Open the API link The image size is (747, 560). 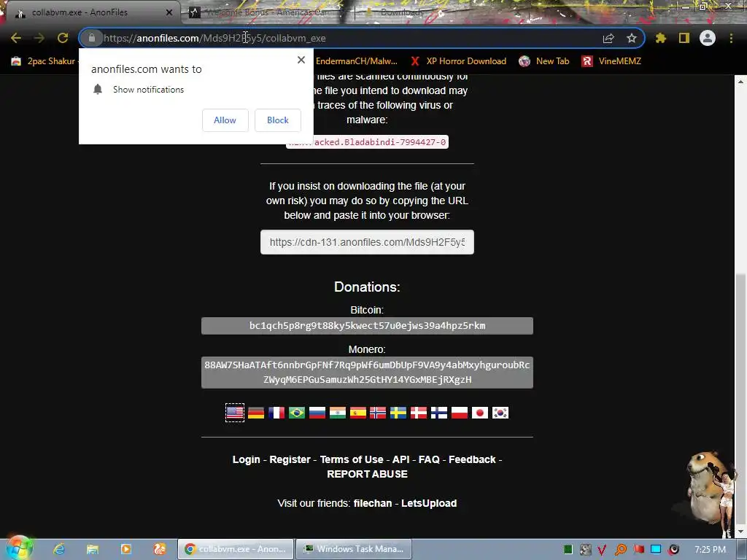(x=400, y=459)
